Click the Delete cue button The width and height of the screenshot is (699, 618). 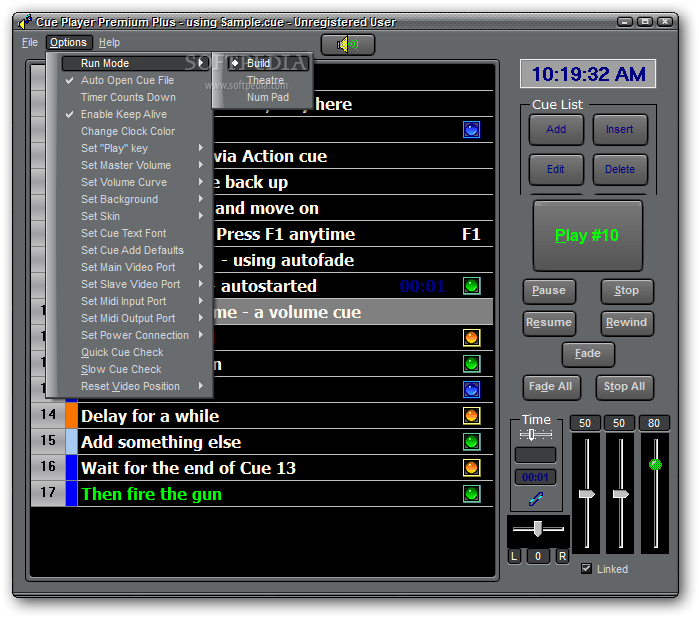(620, 169)
